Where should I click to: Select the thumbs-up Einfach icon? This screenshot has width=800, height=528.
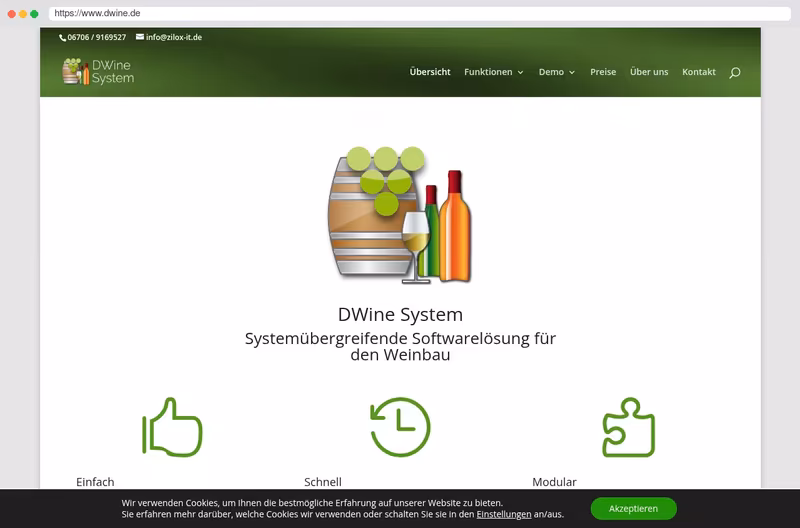pos(172,427)
